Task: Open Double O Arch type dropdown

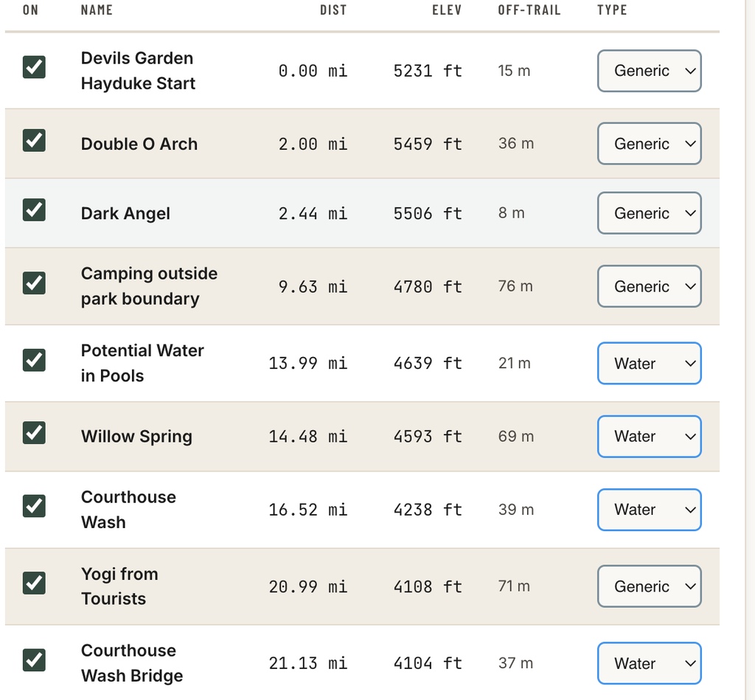Action: [x=649, y=144]
